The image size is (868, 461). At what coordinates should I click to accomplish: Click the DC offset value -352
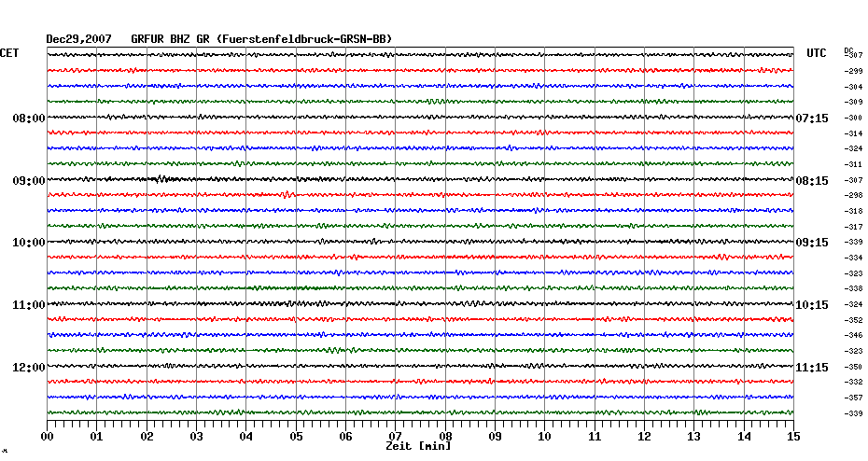pos(854,320)
